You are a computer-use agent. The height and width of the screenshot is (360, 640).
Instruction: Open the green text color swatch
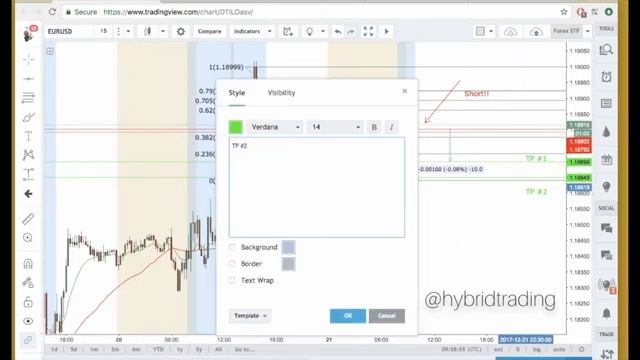236,127
